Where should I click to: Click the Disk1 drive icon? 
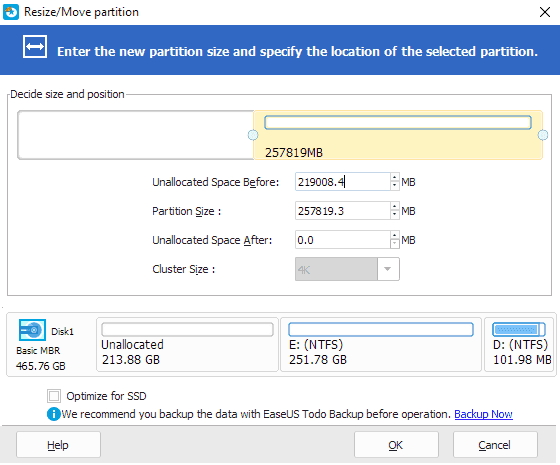[32, 330]
